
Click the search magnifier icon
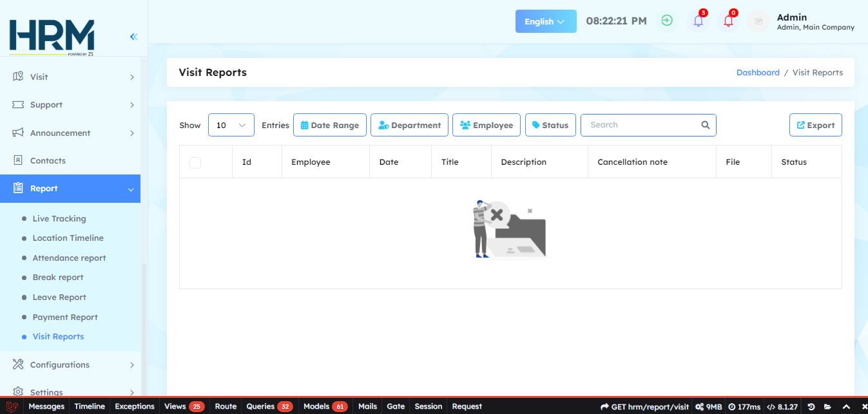click(x=706, y=126)
